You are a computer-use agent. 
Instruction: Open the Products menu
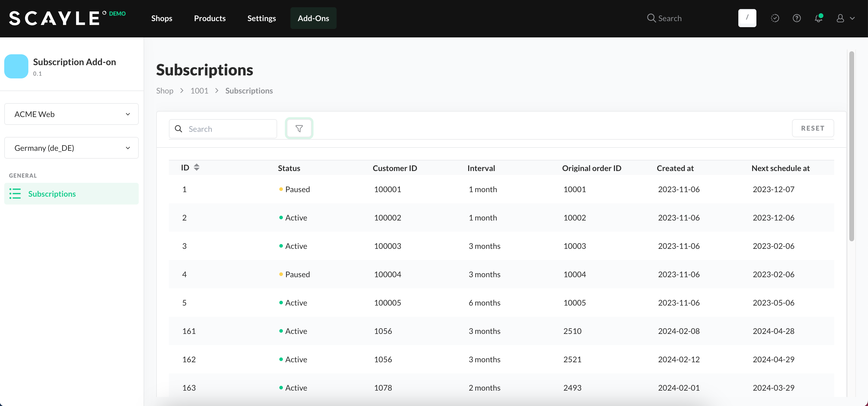tap(210, 18)
